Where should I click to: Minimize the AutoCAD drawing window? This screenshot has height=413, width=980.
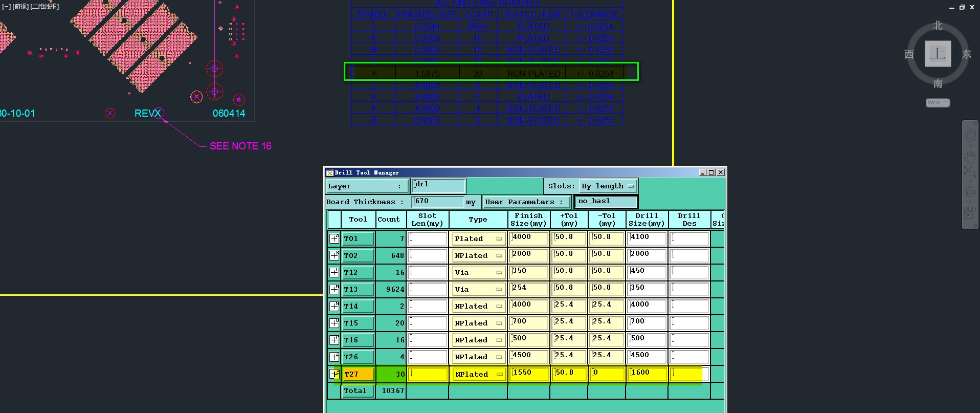tap(952, 7)
